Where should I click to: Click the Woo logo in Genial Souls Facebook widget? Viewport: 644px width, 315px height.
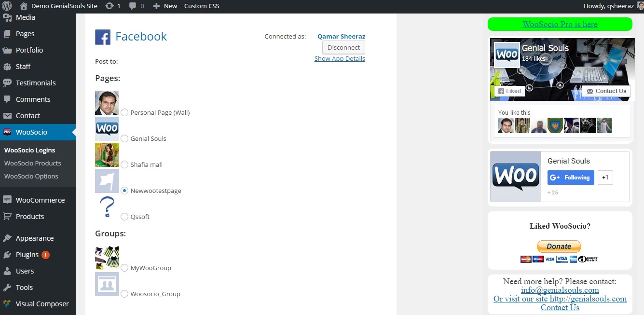(507, 55)
